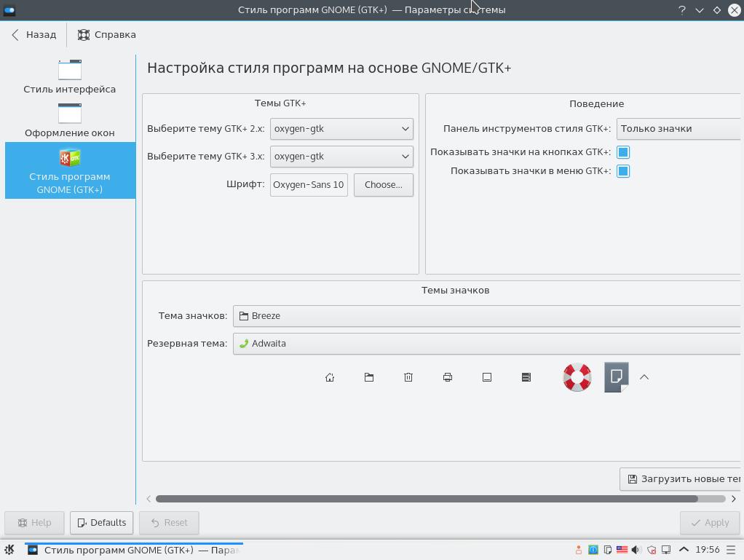Click the home icon in icon preview
Image resolution: width=744 pixels, height=560 pixels.
330,377
